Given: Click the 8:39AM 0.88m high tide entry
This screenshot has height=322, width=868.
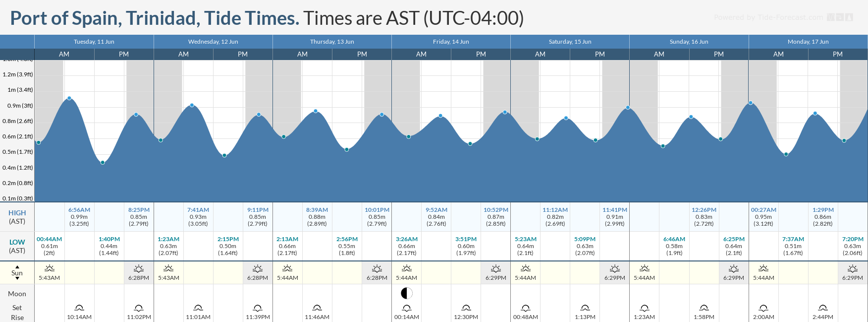Looking at the screenshot, I should (317, 217).
